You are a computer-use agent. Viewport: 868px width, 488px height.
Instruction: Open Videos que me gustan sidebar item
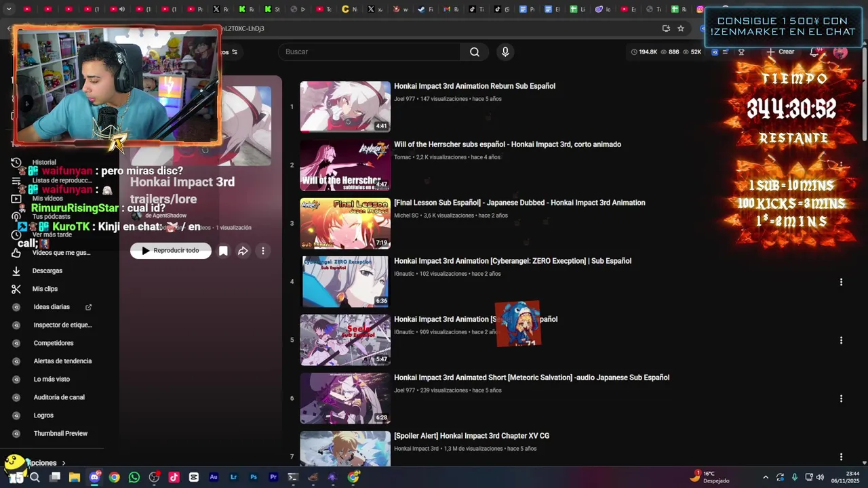pyautogui.click(x=61, y=253)
